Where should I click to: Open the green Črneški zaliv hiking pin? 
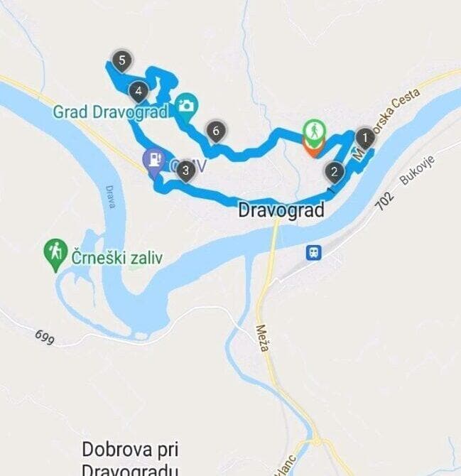[x=55, y=254]
